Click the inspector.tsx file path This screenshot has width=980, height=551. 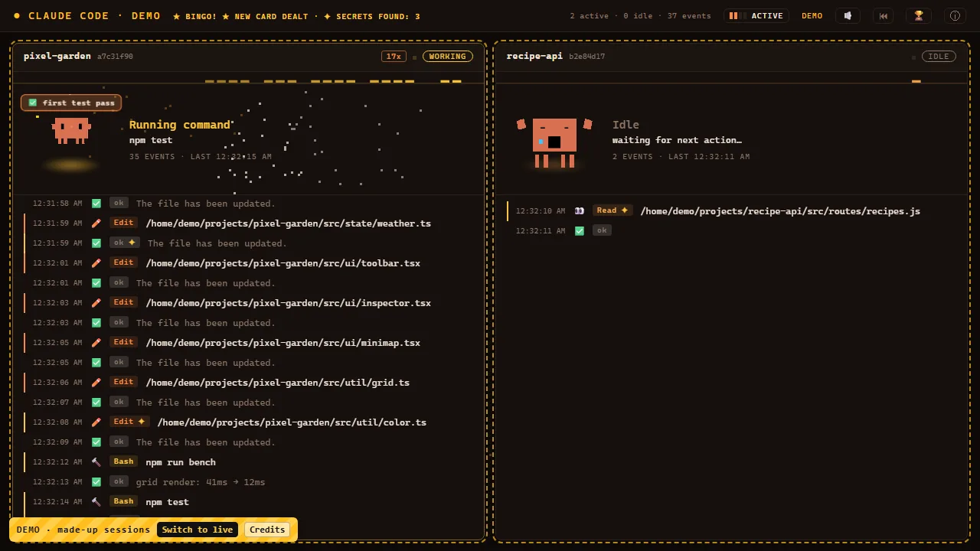(x=289, y=303)
